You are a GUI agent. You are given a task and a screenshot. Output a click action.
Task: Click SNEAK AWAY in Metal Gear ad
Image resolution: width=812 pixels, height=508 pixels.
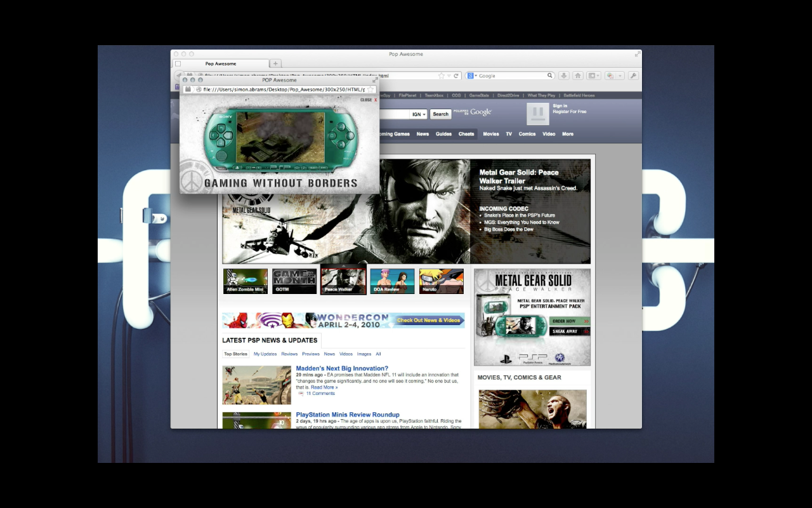point(570,331)
